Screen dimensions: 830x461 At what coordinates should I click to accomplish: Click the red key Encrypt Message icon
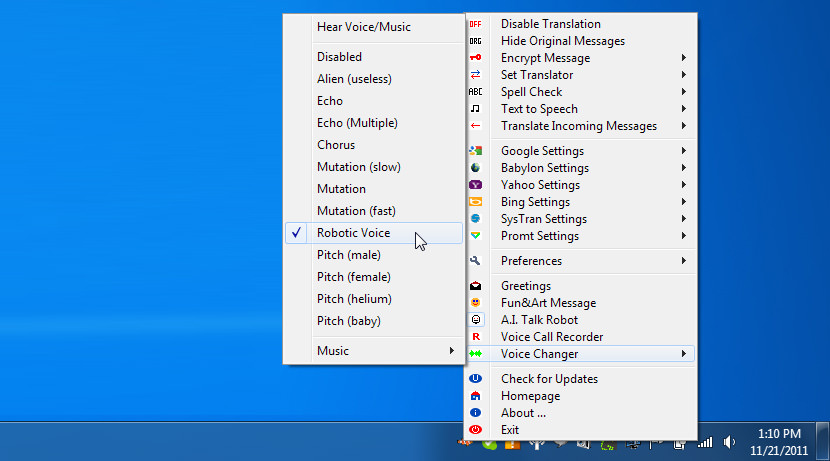point(475,58)
